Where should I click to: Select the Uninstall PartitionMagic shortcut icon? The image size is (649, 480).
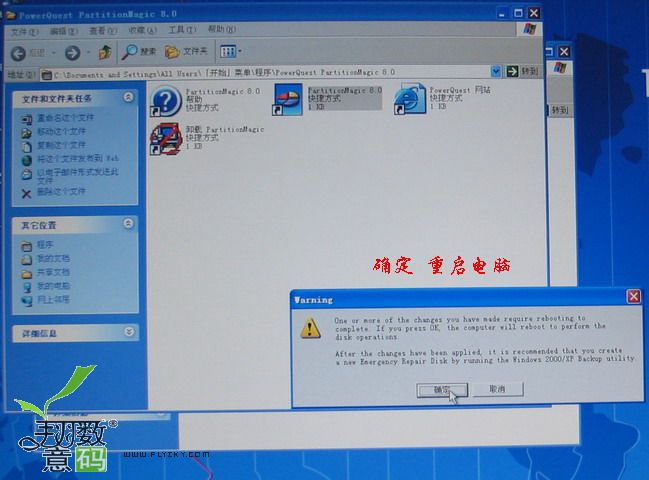tap(166, 138)
